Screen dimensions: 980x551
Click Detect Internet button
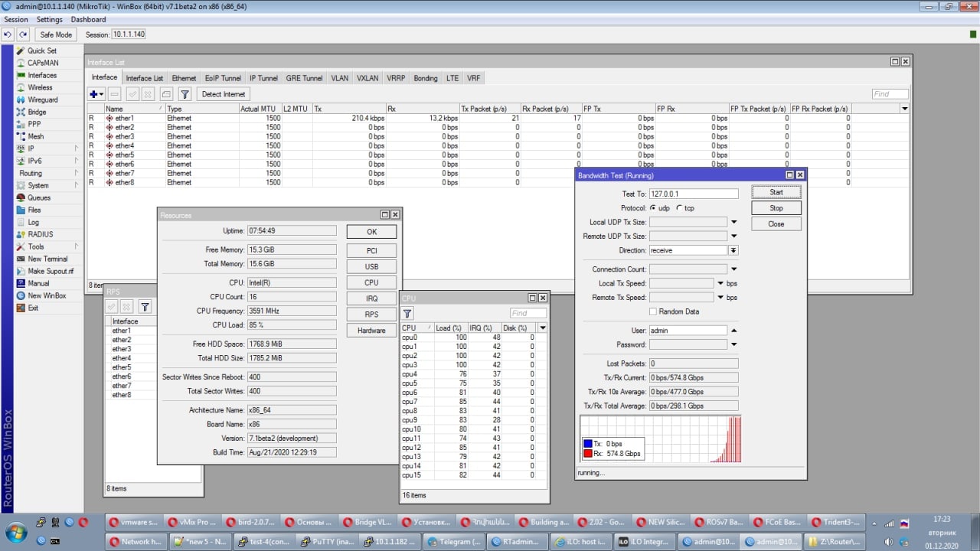coord(224,94)
